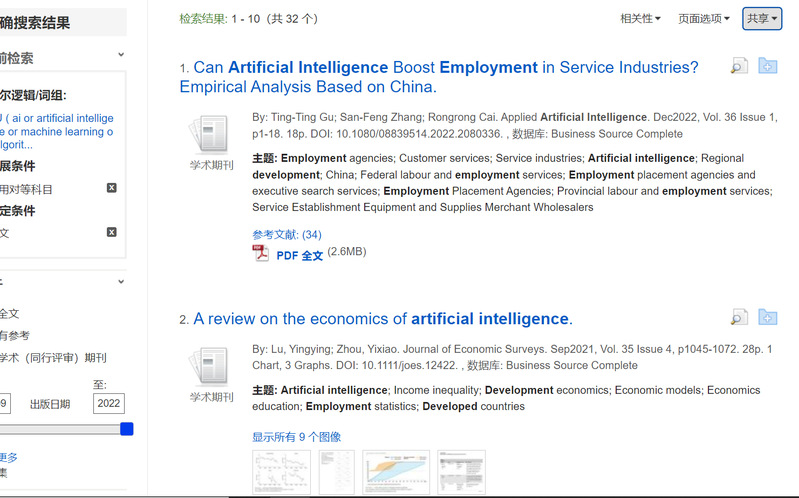The image size is (799, 498).
Task: Remove the second limiter with X icon
Action: pyautogui.click(x=112, y=232)
